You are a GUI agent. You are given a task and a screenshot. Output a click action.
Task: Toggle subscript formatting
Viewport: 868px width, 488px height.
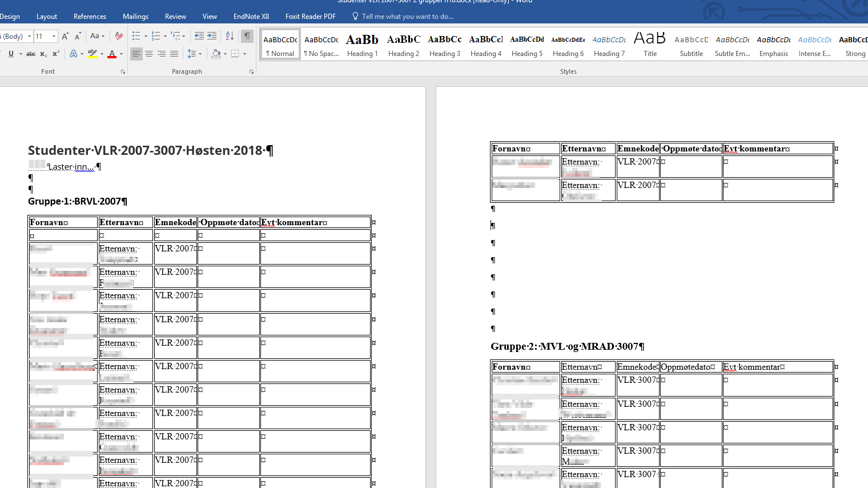coord(43,54)
